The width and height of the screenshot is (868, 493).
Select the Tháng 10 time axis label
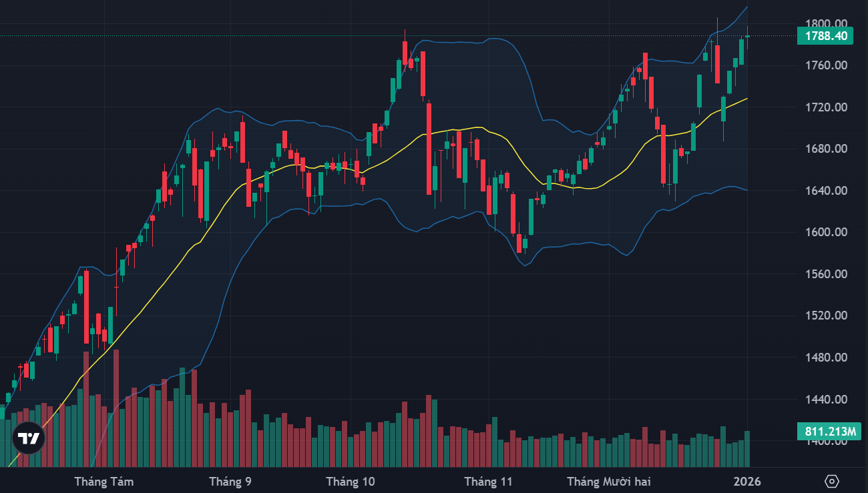(x=351, y=481)
